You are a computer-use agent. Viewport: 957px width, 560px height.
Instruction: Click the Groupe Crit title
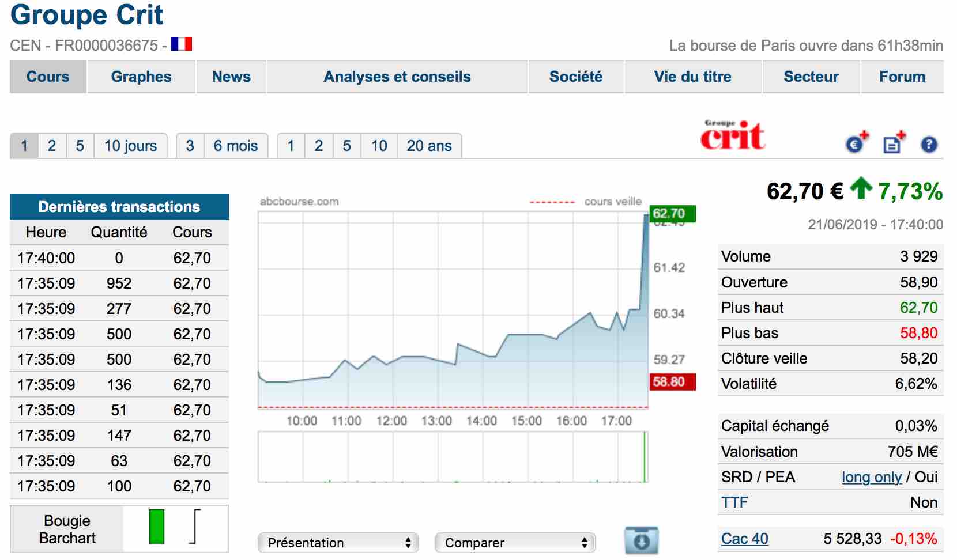(x=86, y=15)
